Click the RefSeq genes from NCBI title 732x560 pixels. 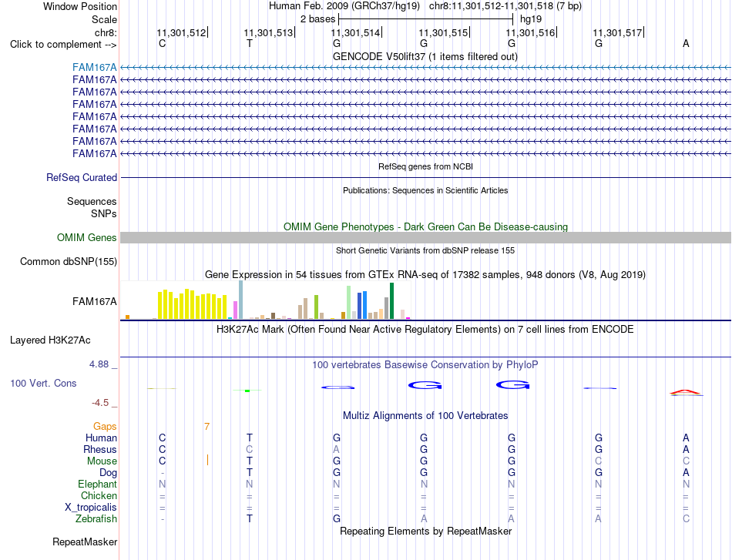pyautogui.click(x=425, y=166)
